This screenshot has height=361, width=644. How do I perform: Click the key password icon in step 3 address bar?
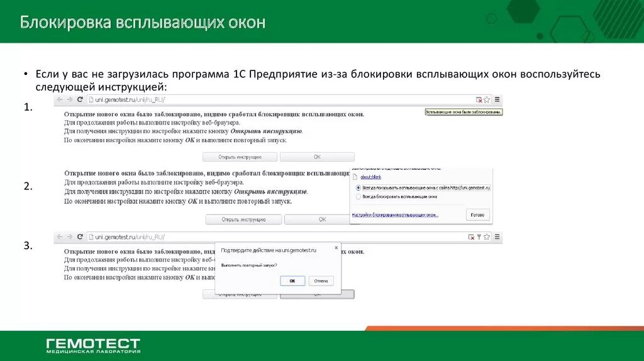click(479, 237)
